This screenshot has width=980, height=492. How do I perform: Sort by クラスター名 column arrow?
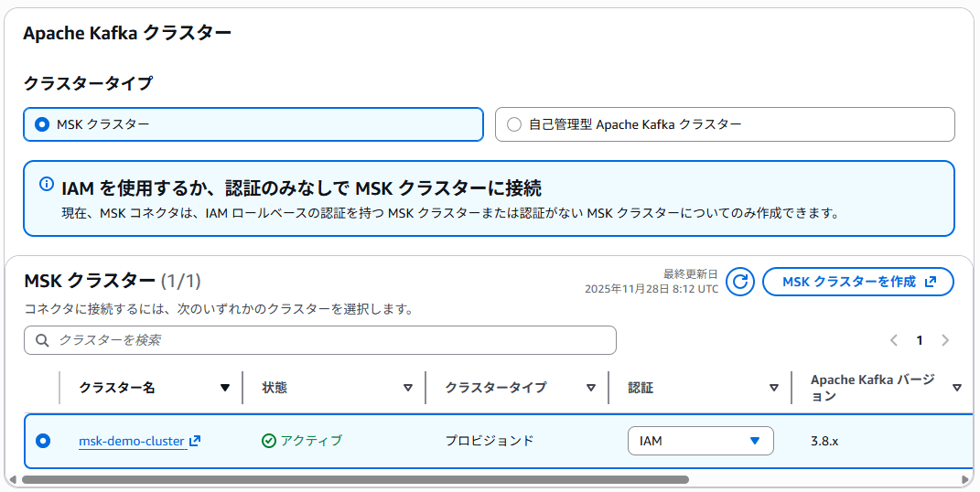coord(225,388)
